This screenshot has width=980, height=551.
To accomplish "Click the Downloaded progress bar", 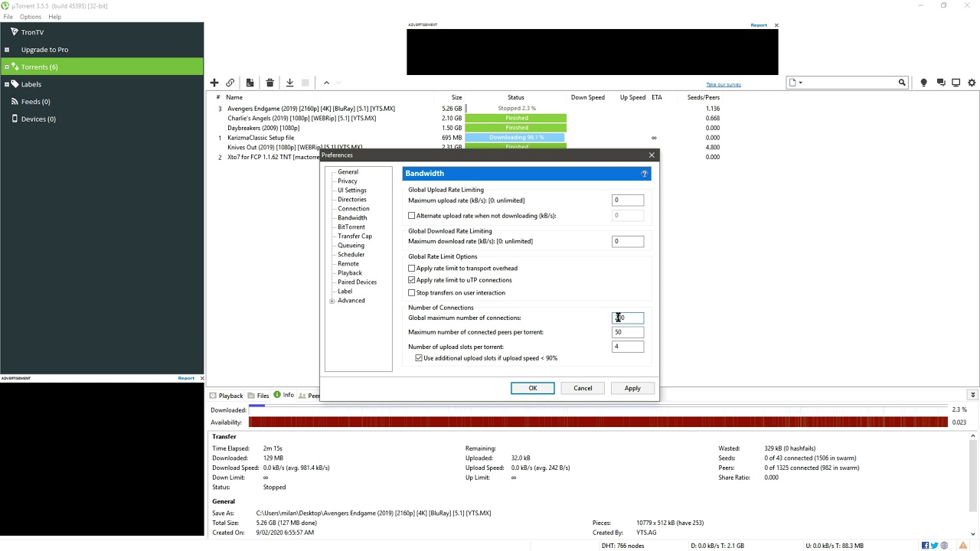I will click(598, 410).
